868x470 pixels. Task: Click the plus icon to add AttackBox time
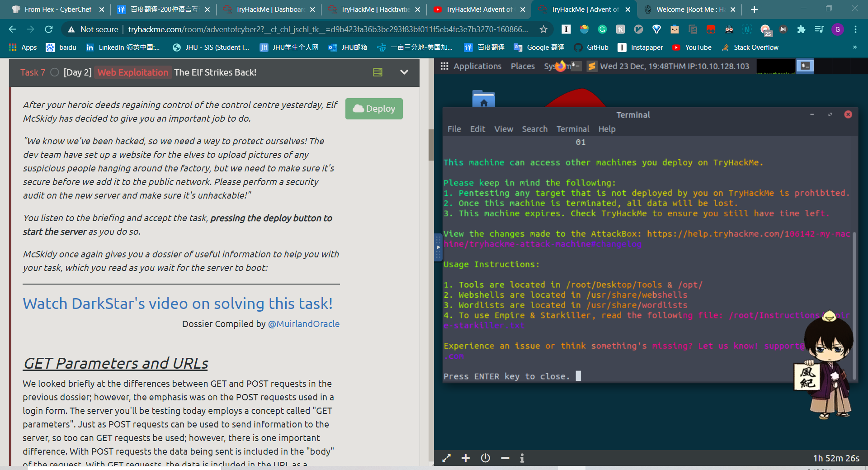(x=466, y=458)
